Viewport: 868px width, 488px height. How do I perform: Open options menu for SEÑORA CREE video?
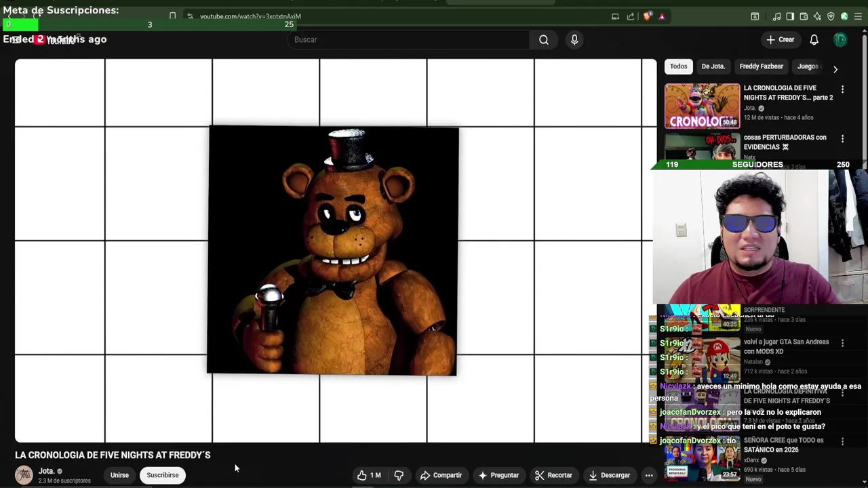click(x=842, y=442)
